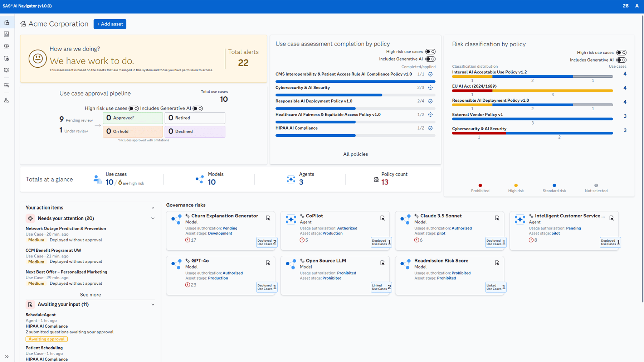Click the open icon on the CoPilot card
The image size is (644, 362).
coord(382,218)
